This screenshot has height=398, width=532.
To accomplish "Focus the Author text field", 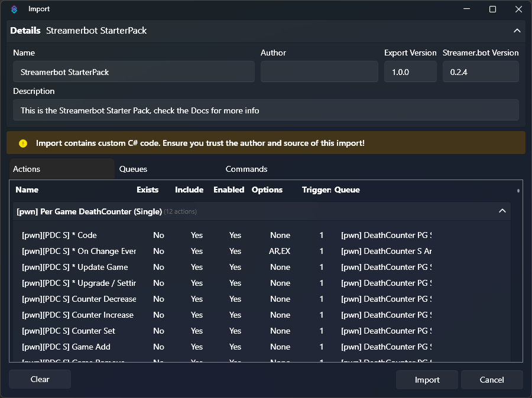I will pos(319,72).
